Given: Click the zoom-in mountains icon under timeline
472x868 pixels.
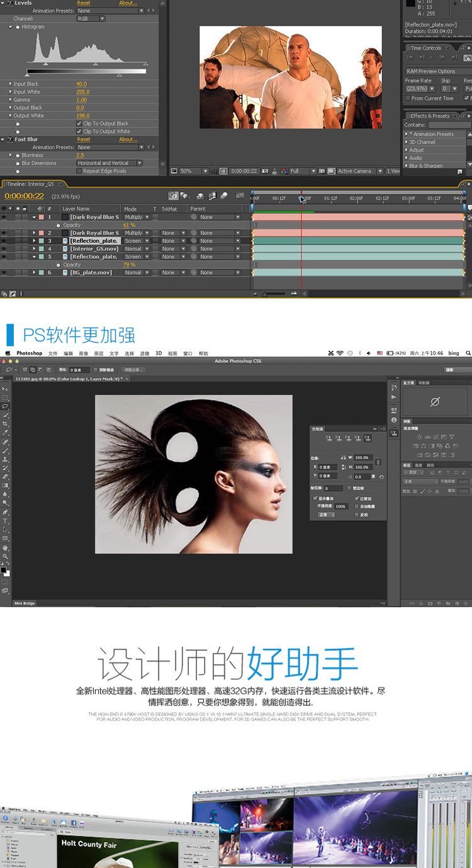Looking at the screenshot, I should click(295, 294).
